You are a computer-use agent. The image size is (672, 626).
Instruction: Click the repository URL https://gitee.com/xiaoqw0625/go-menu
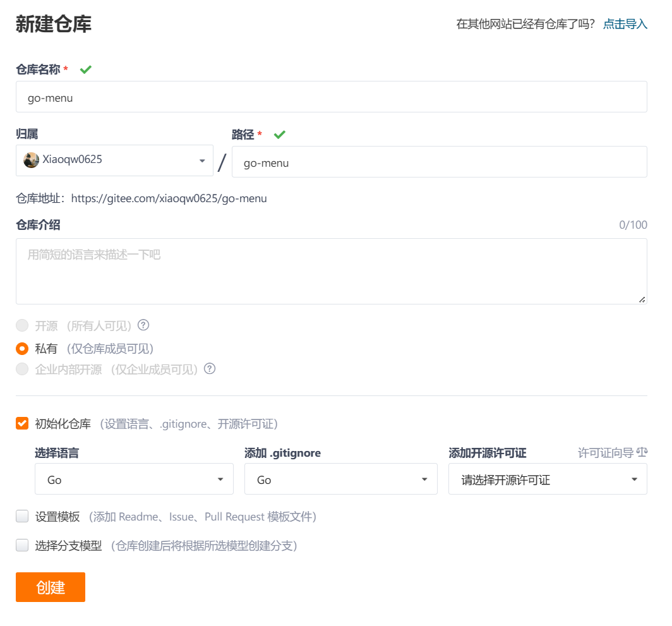pos(169,198)
